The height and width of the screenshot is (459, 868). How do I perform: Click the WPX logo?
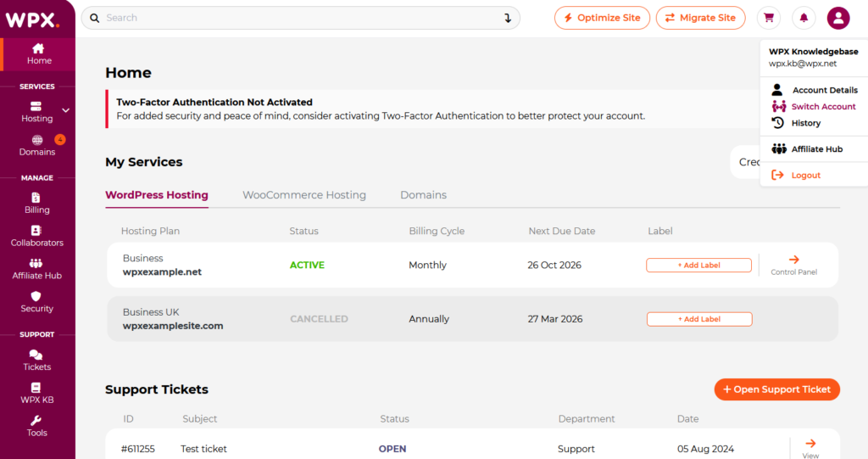click(31, 20)
